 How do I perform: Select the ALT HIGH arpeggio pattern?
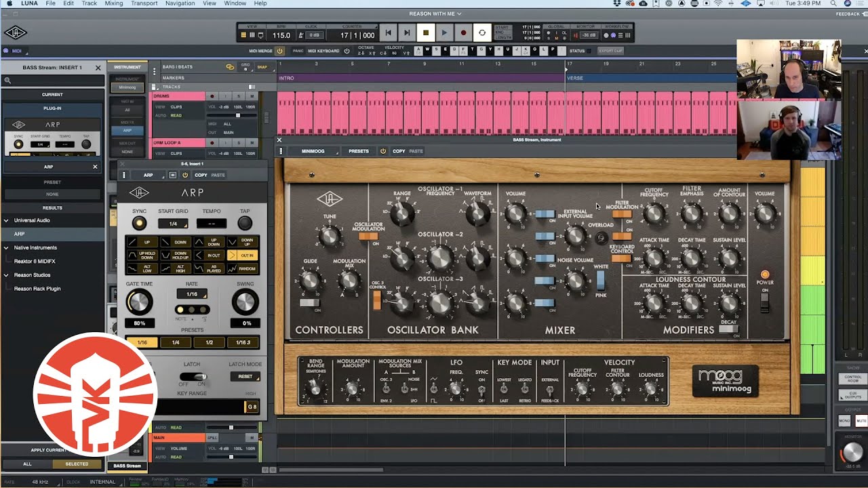pos(176,268)
